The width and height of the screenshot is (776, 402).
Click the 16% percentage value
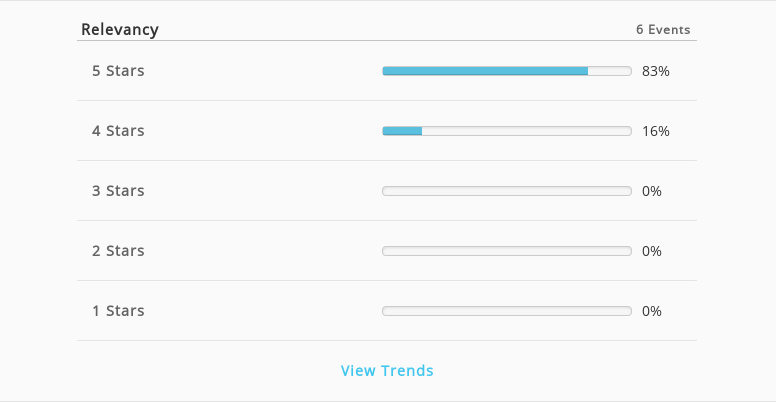[x=656, y=131]
